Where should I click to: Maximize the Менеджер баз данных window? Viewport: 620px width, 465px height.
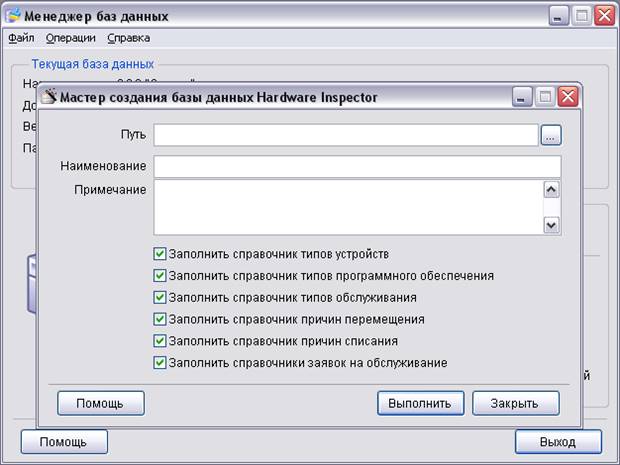[x=582, y=16]
